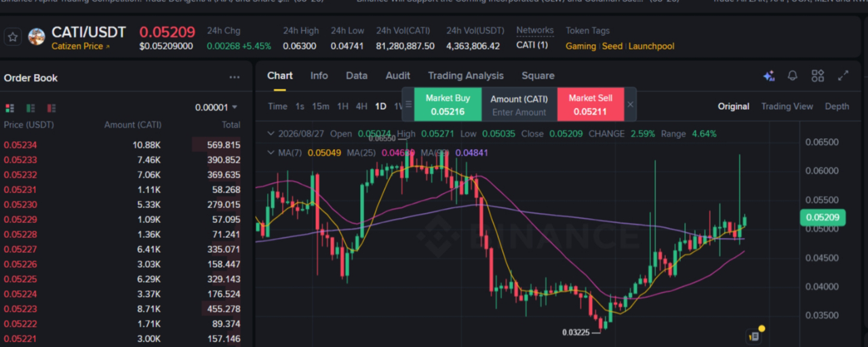
Task: Show both buy and sell orders view icon
Action: point(9,108)
